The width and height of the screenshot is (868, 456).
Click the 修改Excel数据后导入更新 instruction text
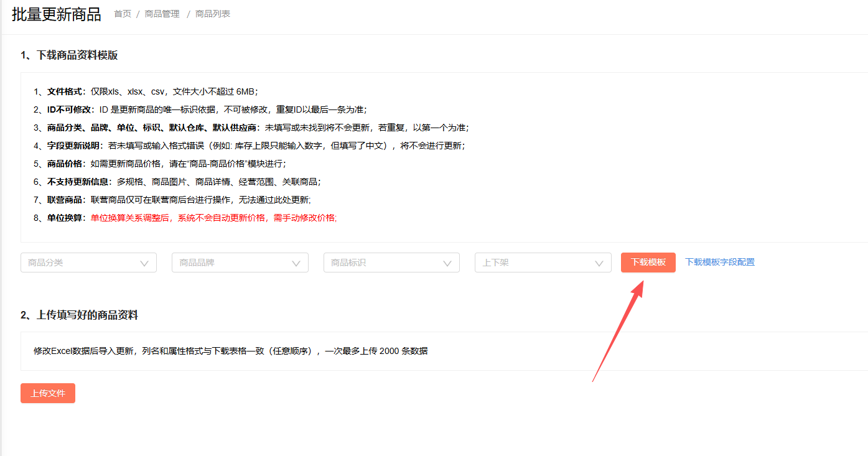coord(231,351)
